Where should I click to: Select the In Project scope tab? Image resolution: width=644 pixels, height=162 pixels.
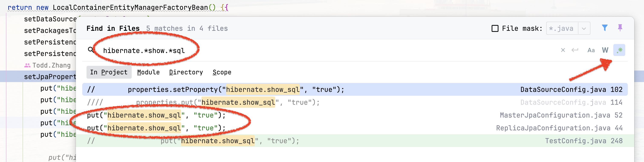109,72
